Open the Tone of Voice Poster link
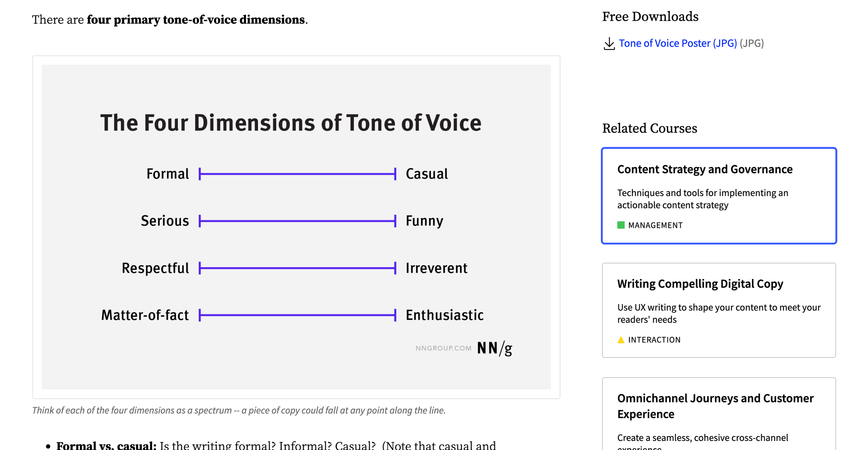 coord(677,43)
